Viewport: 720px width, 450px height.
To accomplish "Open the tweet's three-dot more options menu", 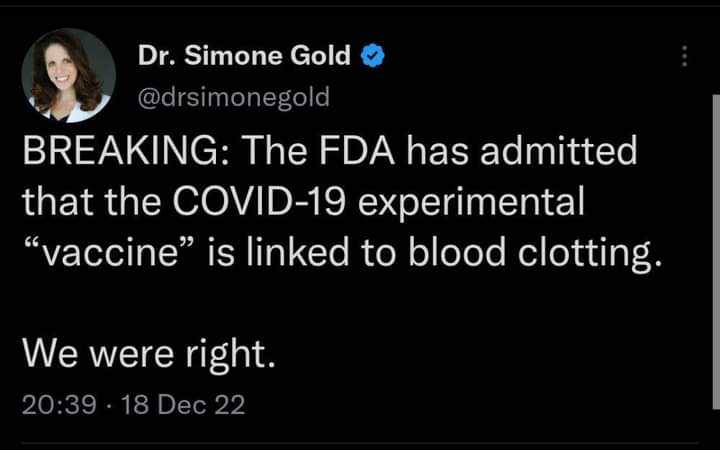I will (685, 57).
